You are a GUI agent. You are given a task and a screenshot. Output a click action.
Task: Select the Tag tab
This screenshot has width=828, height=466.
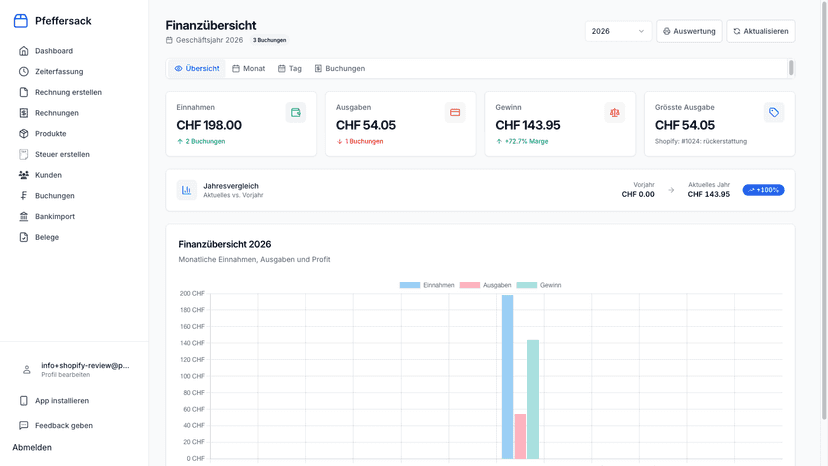[x=290, y=69]
